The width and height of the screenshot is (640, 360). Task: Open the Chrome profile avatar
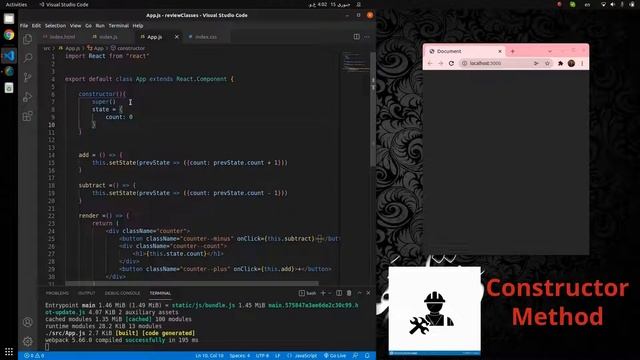(x=571, y=63)
